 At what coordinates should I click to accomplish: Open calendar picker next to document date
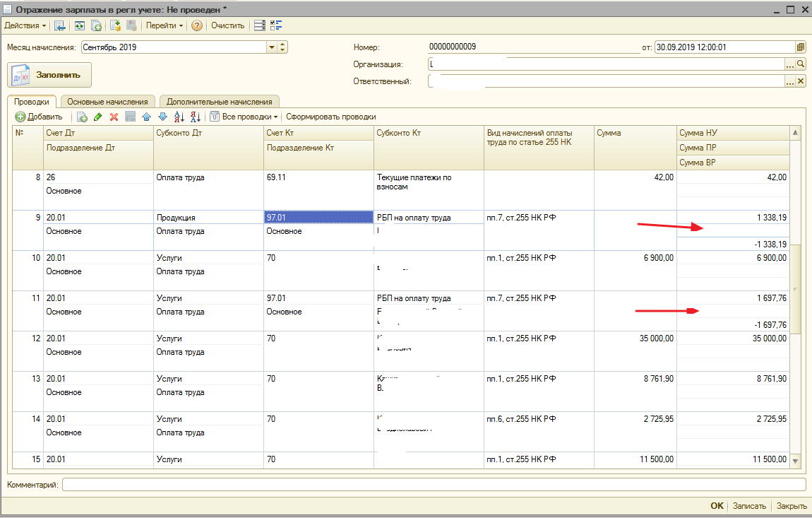[801, 47]
